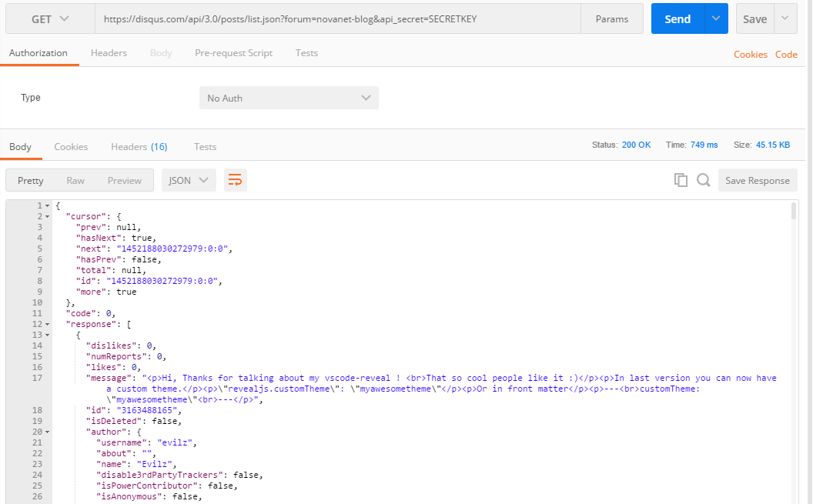The height and width of the screenshot is (504, 813).
Task: Switch to Preview response view
Action: click(x=124, y=179)
